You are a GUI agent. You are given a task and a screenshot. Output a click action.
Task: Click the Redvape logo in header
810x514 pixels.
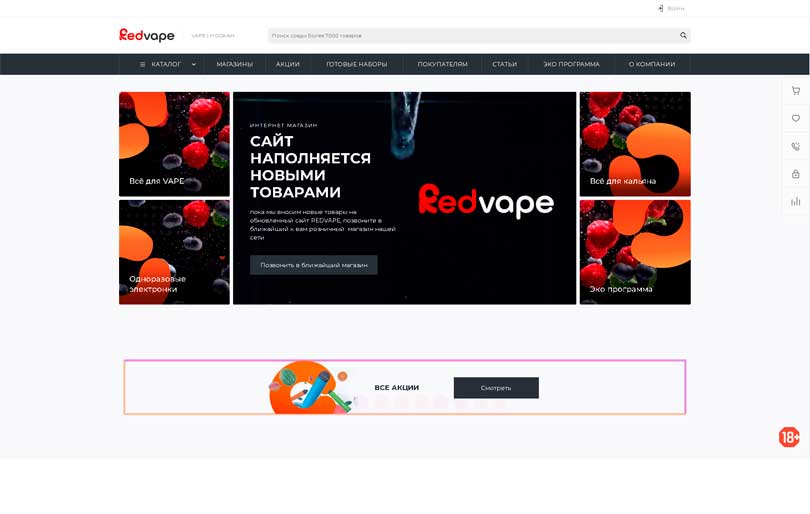(x=147, y=35)
